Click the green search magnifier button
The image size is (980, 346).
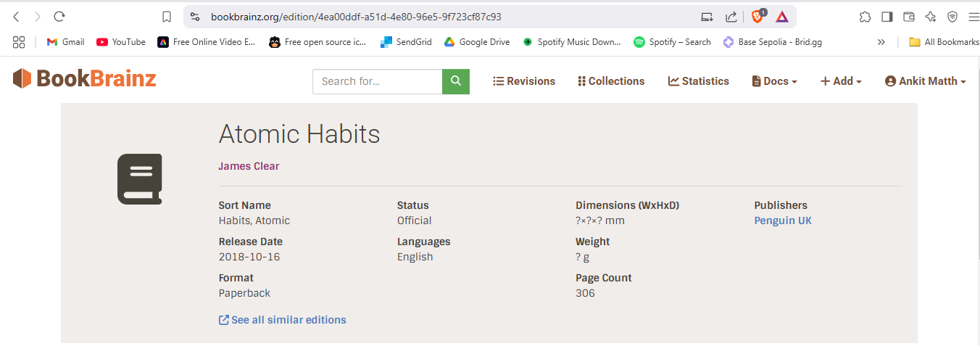point(456,81)
